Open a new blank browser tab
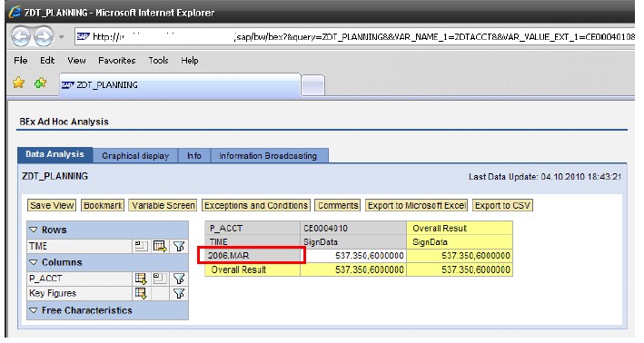 (x=313, y=85)
